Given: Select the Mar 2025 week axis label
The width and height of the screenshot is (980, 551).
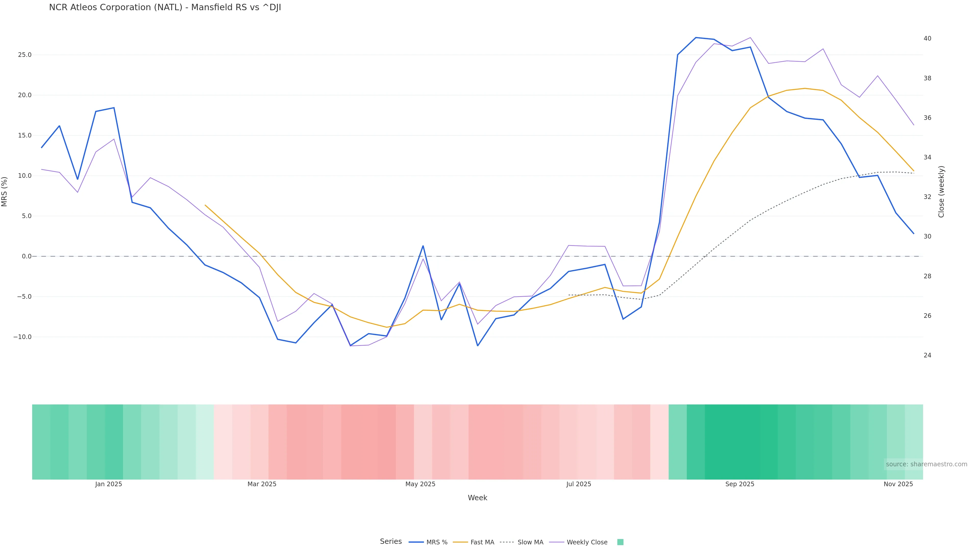Looking at the screenshot, I should pos(262,484).
